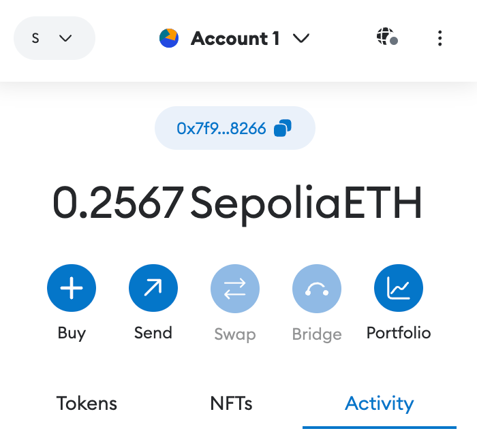Click the Swap arrows icon
Image resolution: width=477 pixels, height=448 pixels.
[x=235, y=289]
